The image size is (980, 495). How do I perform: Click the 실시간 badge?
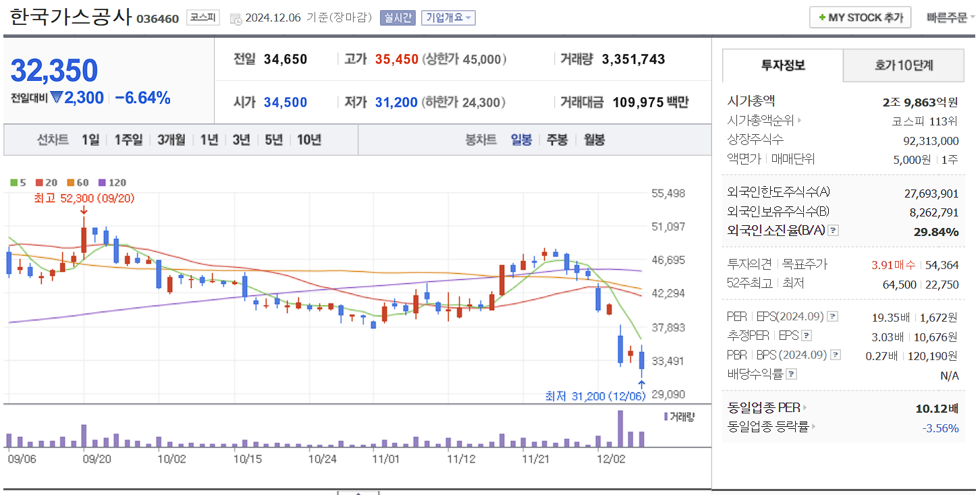pyautogui.click(x=398, y=18)
